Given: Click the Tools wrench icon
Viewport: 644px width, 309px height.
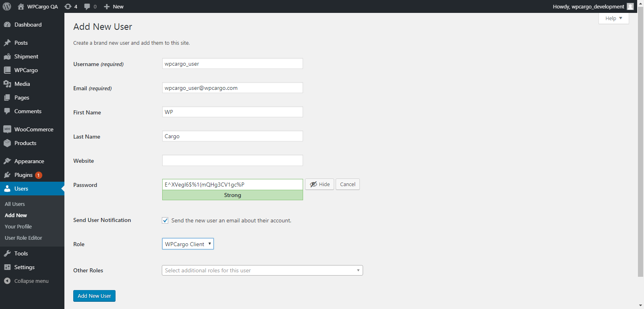Looking at the screenshot, I should tap(7, 253).
